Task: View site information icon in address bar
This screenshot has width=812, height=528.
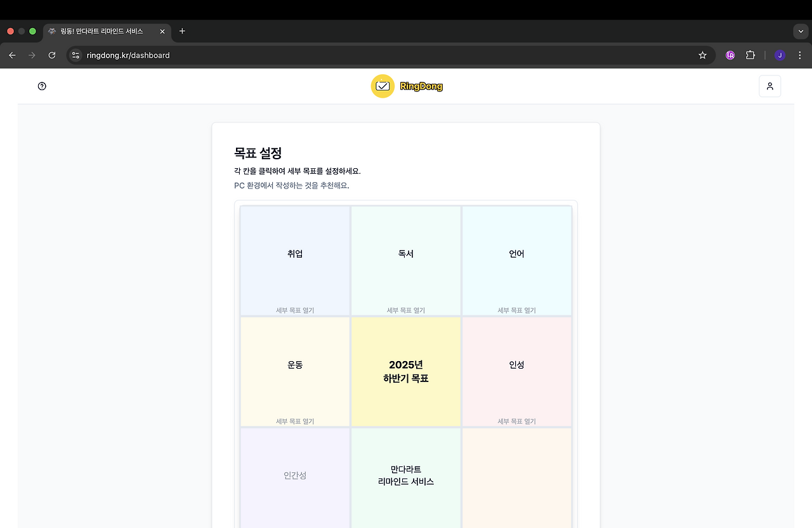Action: click(x=76, y=55)
